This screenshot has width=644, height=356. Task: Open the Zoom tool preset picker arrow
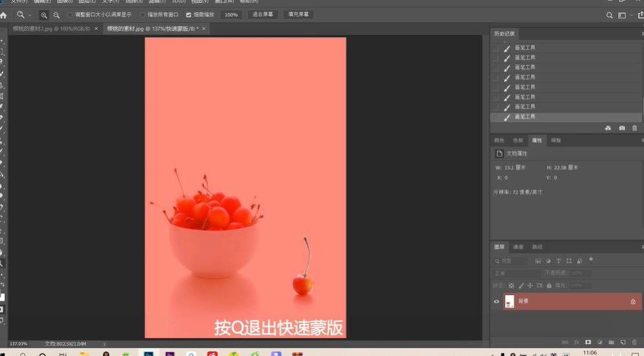point(30,15)
